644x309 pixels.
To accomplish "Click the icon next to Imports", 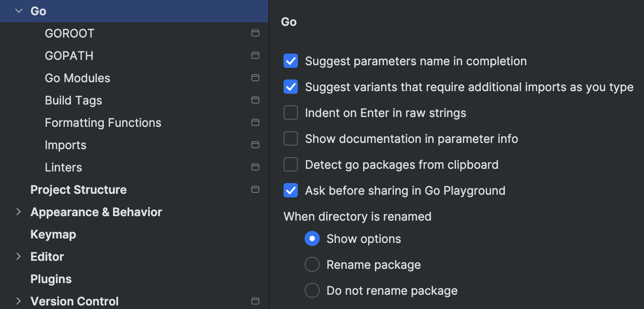I will [255, 145].
